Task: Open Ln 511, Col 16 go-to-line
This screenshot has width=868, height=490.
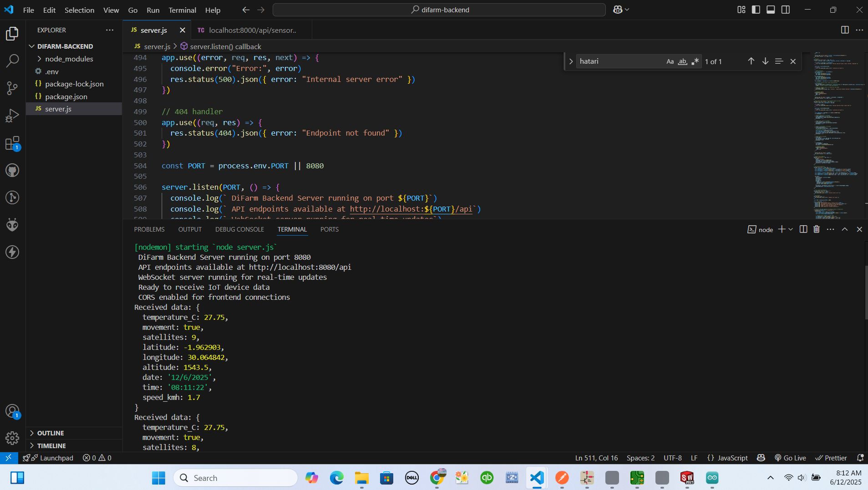Action: [596, 458]
